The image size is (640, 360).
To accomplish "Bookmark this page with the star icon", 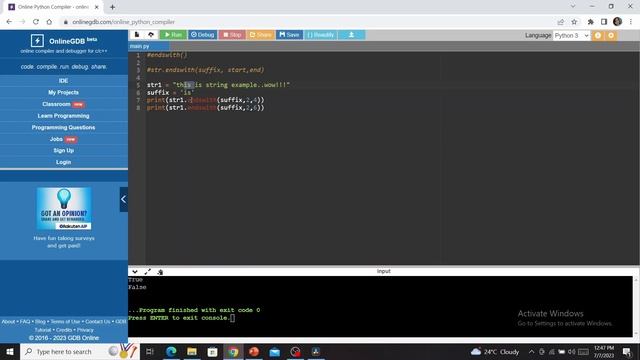I will (x=574, y=22).
